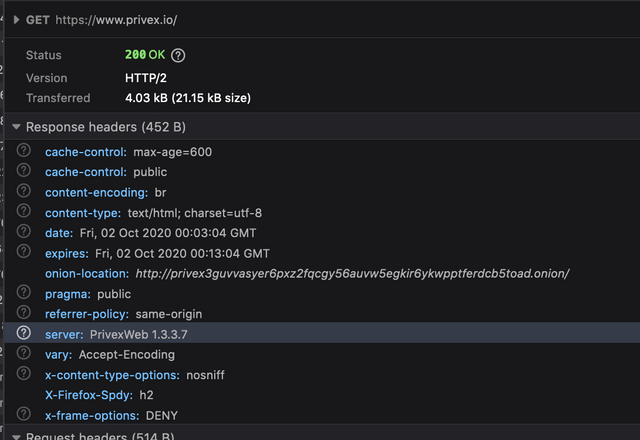640x440 pixels.
Task: Click help icon next to expires header
Action: pos(24,253)
